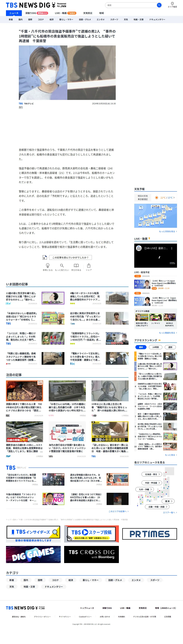183x644 pixels.
Task: Click the feedback mascot icon beside この記事を読んで
Action: click(x=44, y=257)
